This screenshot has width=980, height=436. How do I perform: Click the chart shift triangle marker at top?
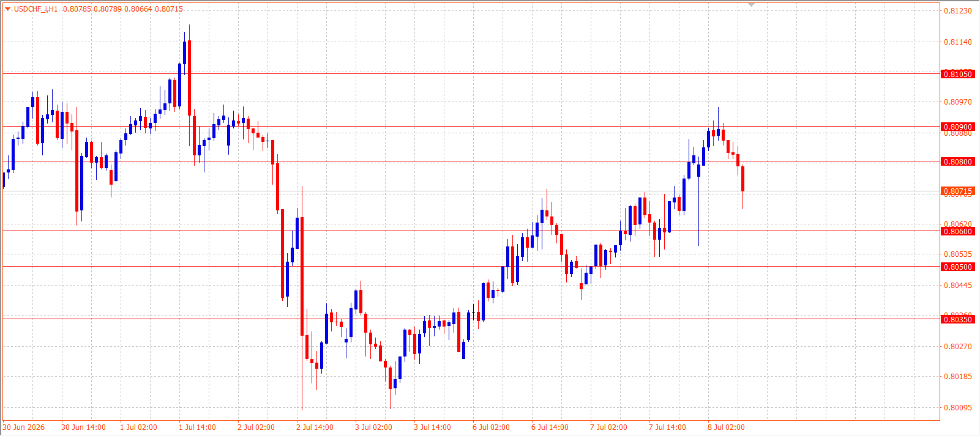pos(752,5)
